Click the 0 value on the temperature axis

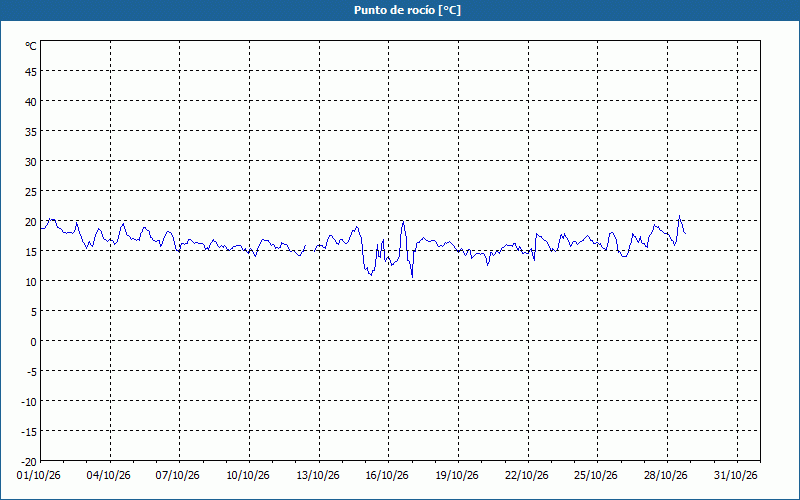(x=34, y=342)
